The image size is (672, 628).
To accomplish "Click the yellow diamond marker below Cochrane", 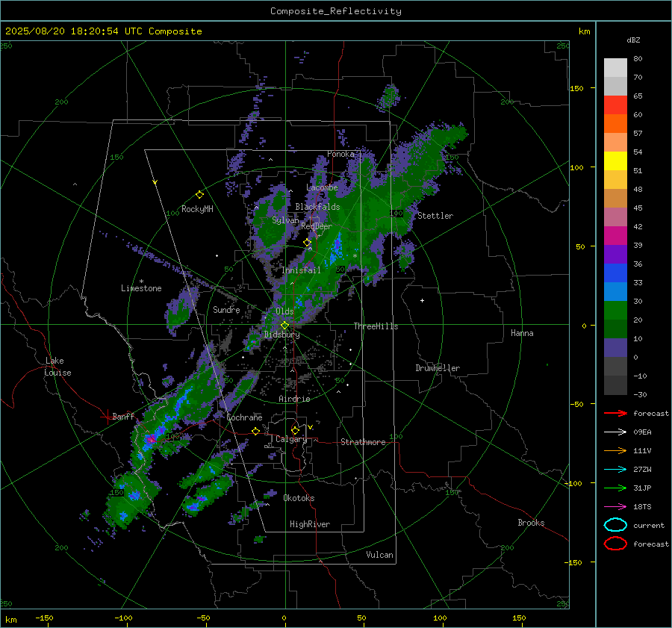I will pos(255,431).
